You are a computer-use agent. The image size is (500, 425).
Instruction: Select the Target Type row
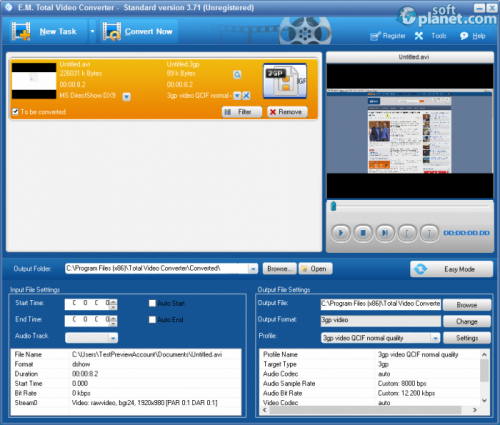tap(369, 364)
